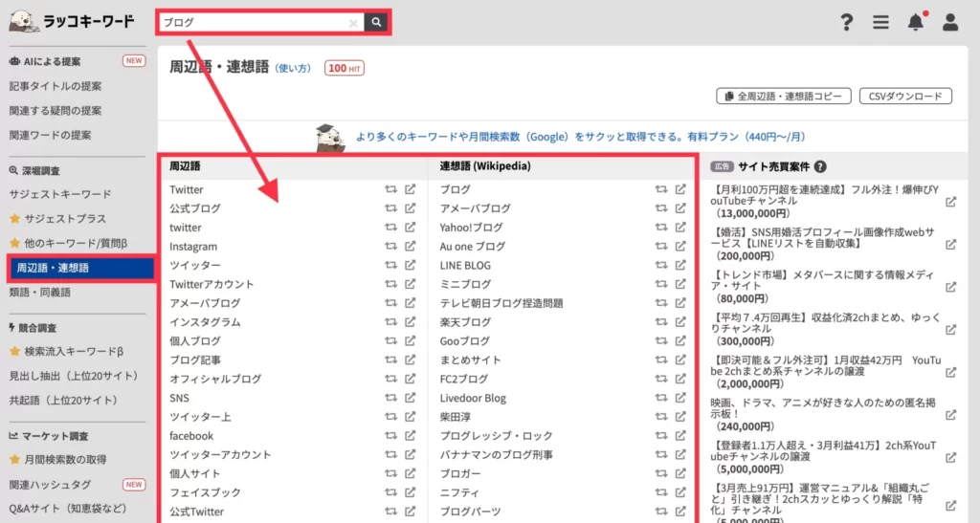Open external link icon for facebook row
980x523 pixels.
click(x=410, y=435)
